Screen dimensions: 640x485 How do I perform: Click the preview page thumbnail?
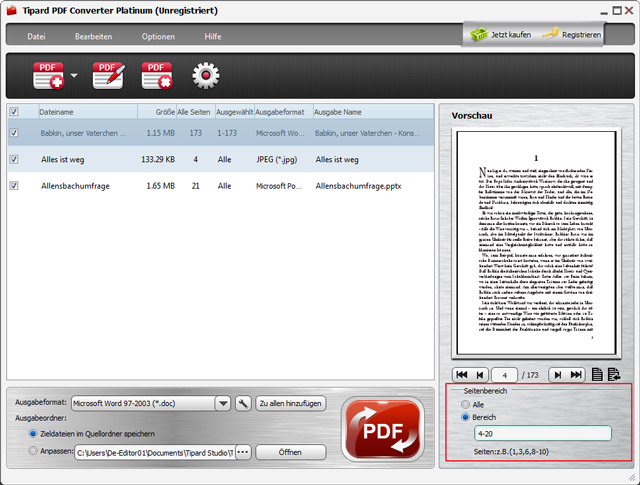click(x=536, y=243)
